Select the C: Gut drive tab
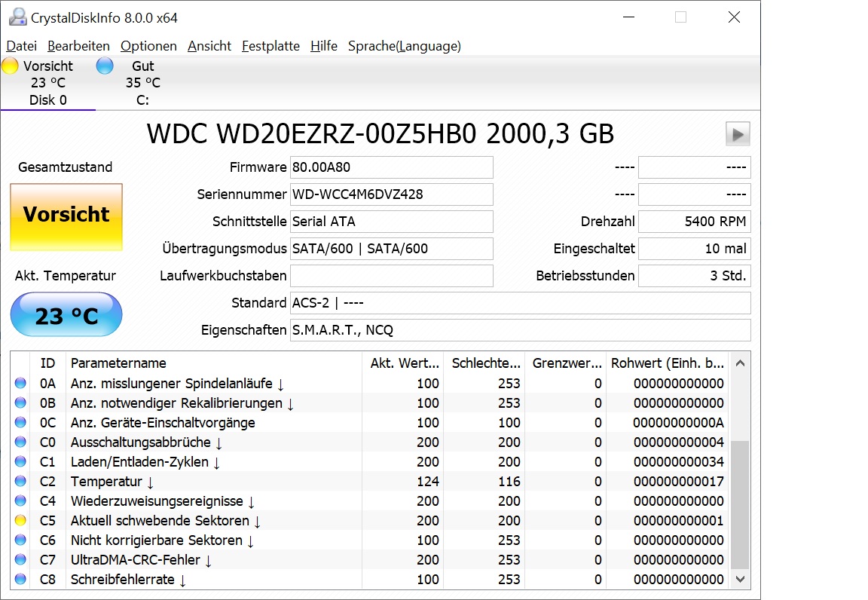This screenshot has height=600, width=868. pyautogui.click(x=143, y=83)
